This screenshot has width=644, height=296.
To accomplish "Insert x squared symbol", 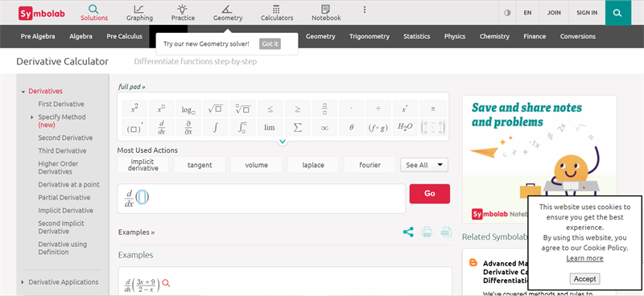I will click(x=134, y=109).
